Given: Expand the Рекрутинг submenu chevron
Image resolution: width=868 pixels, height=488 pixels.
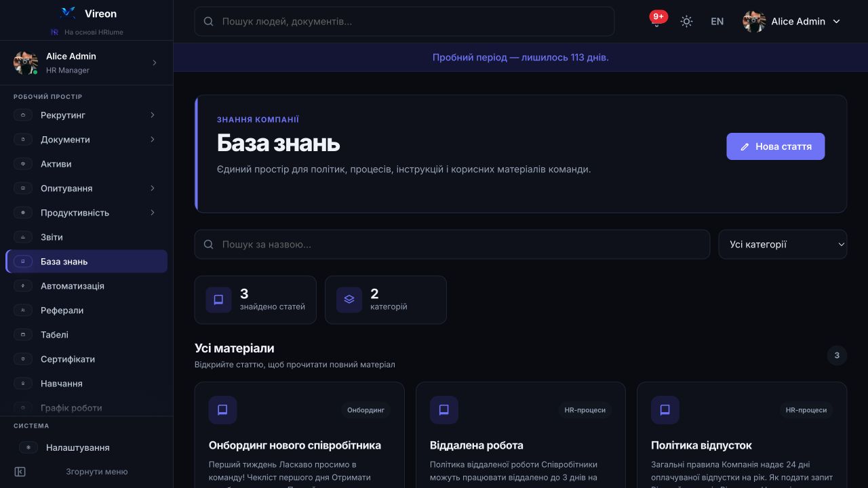Looking at the screenshot, I should [x=152, y=115].
